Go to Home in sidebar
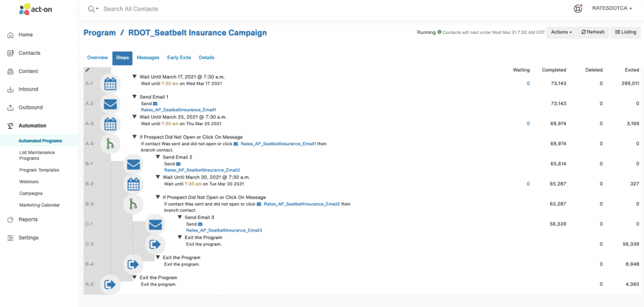Viewport: 644px width, 307px height. (25, 35)
